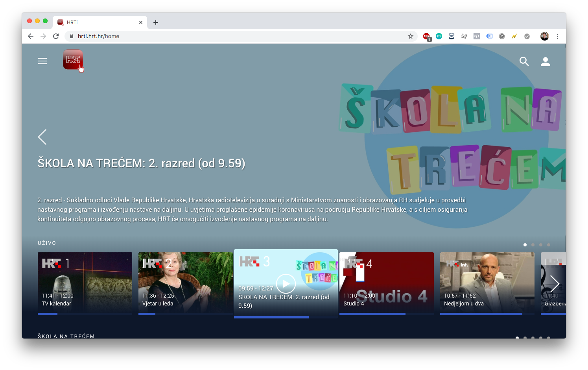Open the Chrome three-dot menu
Viewport: 588px width, 370px height.
coord(557,36)
